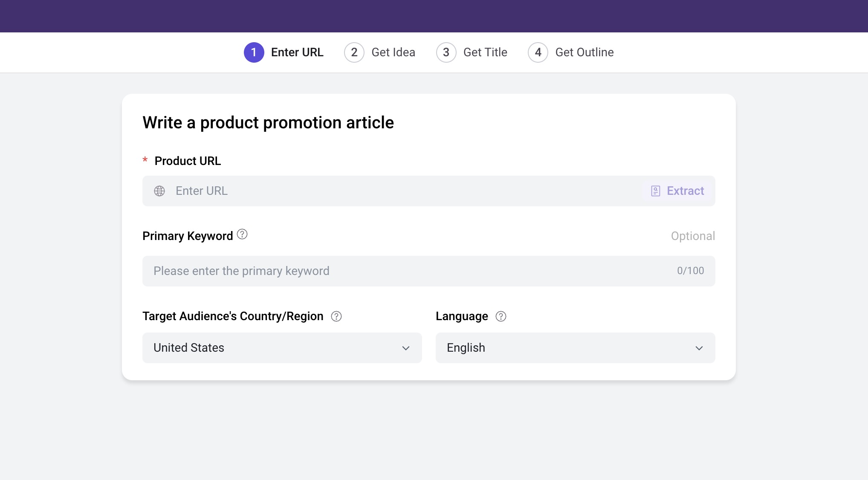Select the step 3 numbered circle
The width and height of the screenshot is (868, 480).
tap(446, 52)
